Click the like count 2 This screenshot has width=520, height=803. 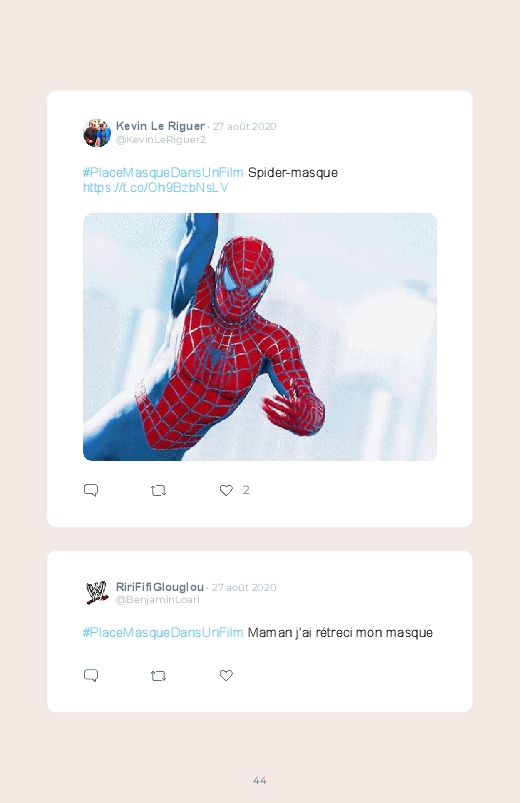point(246,490)
